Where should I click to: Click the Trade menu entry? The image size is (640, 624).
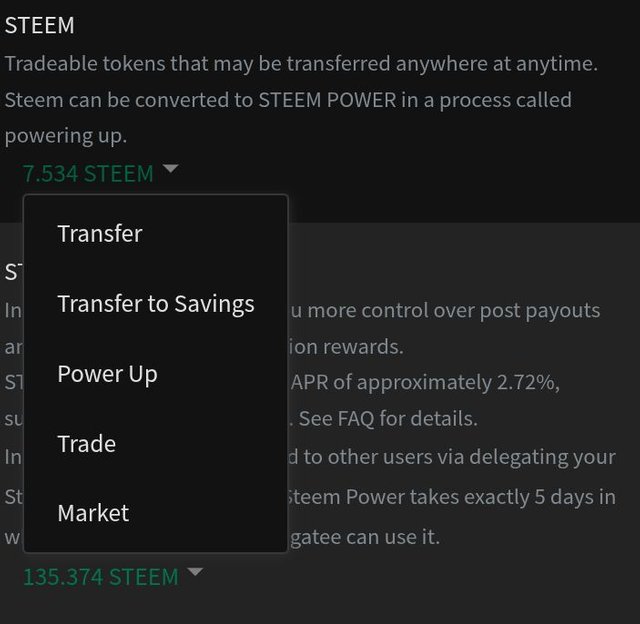tap(87, 444)
